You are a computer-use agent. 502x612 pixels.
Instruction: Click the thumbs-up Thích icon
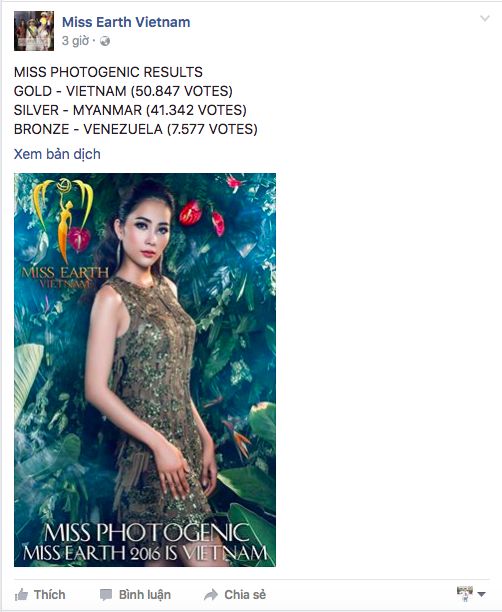pyautogui.click(x=21, y=594)
